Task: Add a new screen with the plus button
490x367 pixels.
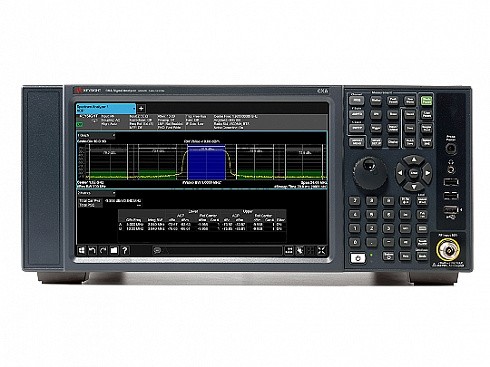Action: [x=141, y=108]
